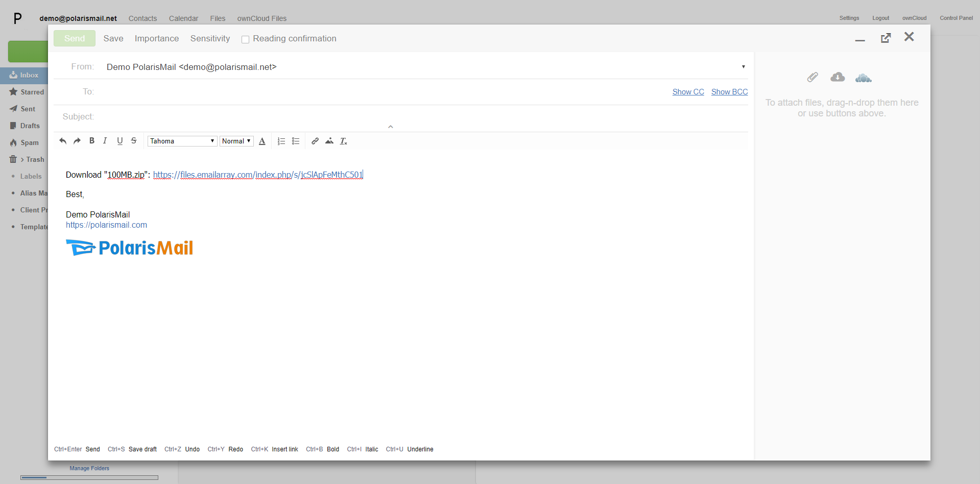Image resolution: width=980 pixels, height=484 pixels.
Task: Open the Starred folder
Action: (27, 92)
